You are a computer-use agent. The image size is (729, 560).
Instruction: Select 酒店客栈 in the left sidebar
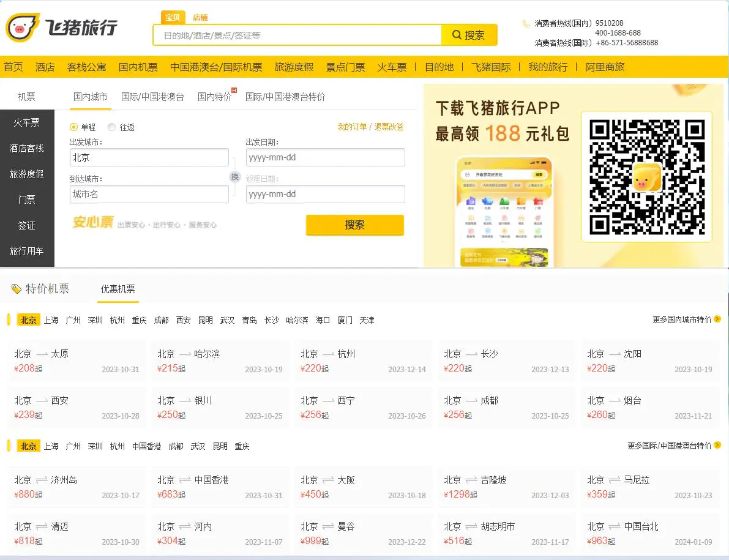(26, 148)
